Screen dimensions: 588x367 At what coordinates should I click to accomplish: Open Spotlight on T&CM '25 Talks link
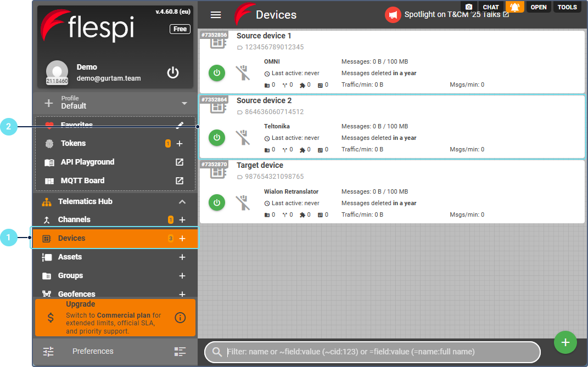point(456,15)
